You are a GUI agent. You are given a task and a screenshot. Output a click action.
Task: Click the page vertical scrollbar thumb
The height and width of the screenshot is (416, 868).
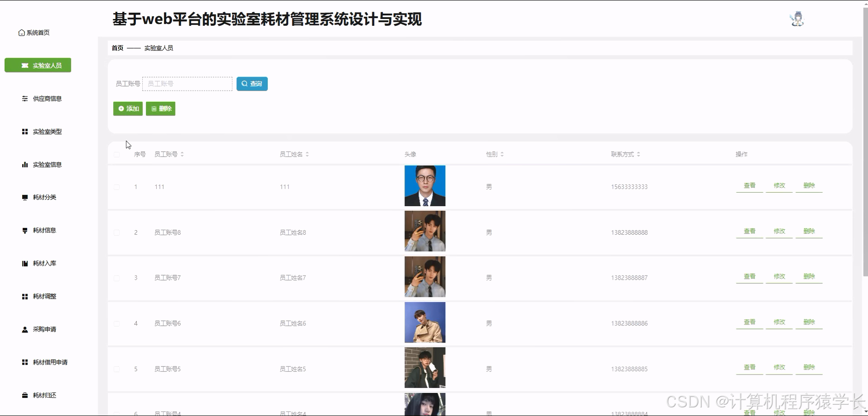point(865,140)
